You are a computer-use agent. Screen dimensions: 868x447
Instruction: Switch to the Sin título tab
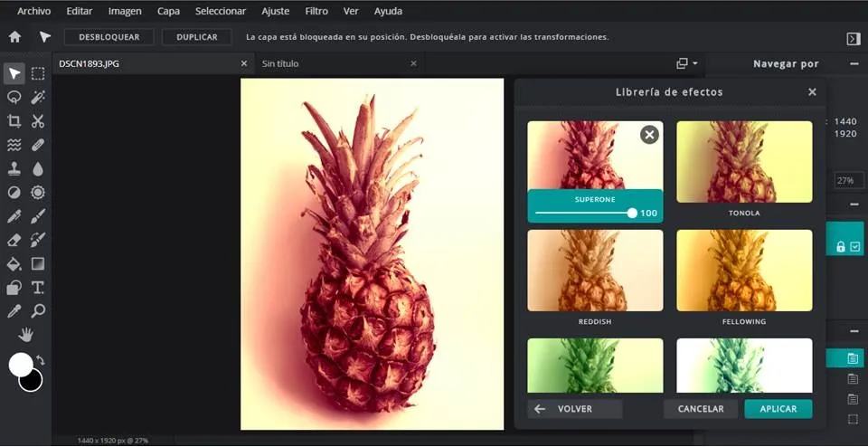[x=280, y=63]
